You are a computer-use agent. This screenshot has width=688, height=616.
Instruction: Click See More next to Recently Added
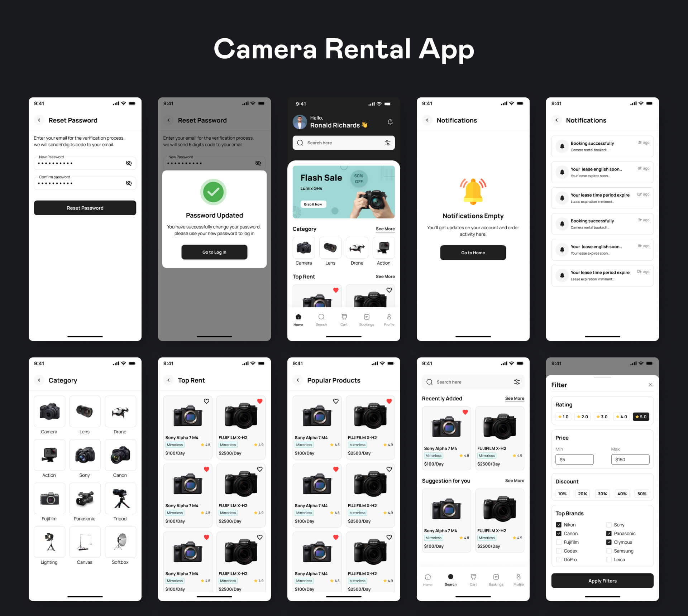pos(514,398)
